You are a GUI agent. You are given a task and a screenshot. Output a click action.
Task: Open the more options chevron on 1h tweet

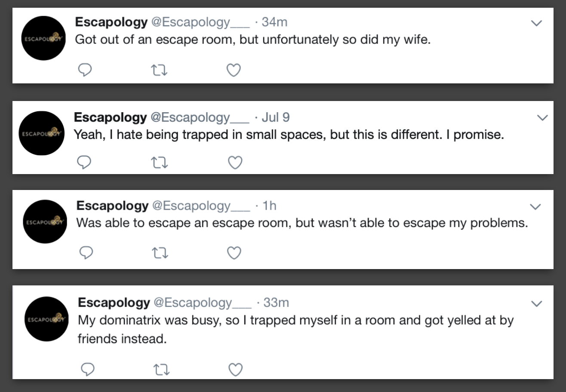[x=535, y=207]
